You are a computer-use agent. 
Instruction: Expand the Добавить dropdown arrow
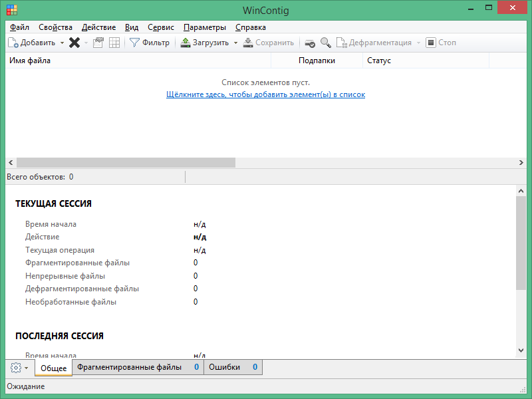[63, 43]
